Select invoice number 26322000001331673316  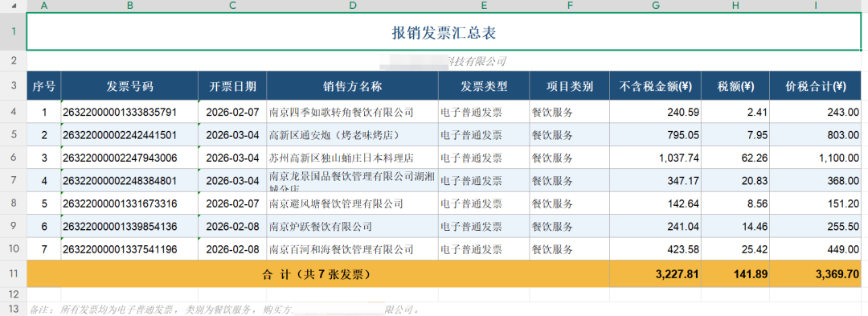click(129, 203)
